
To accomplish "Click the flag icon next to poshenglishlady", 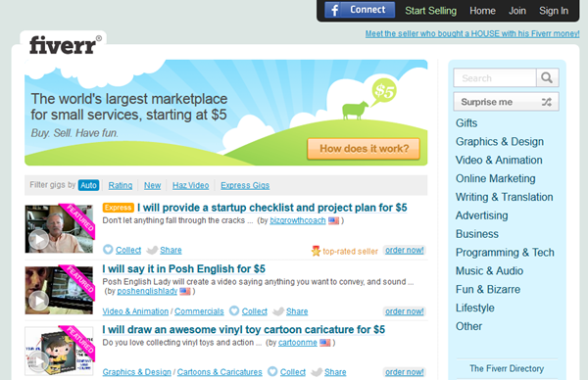I will (185, 291).
